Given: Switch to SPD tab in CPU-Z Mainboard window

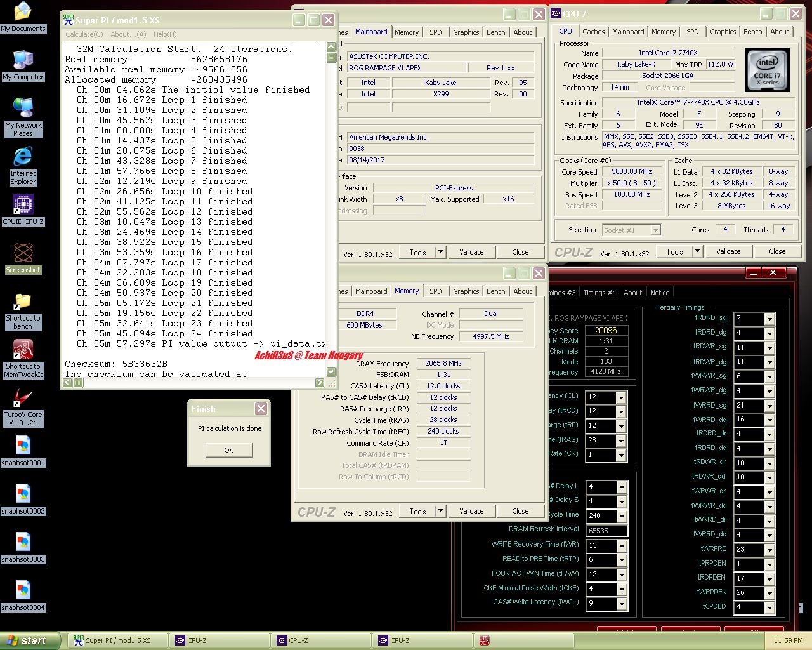Looking at the screenshot, I should [x=436, y=32].
